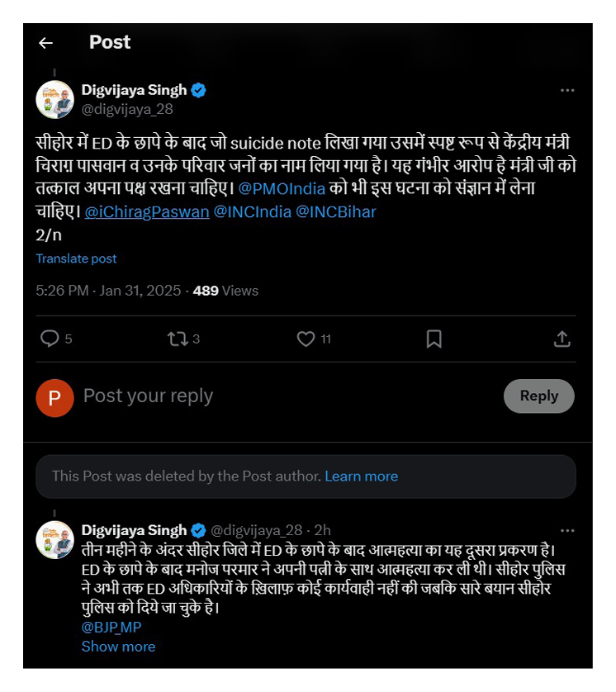Open the @PMOIndia mention

[282, 187]
